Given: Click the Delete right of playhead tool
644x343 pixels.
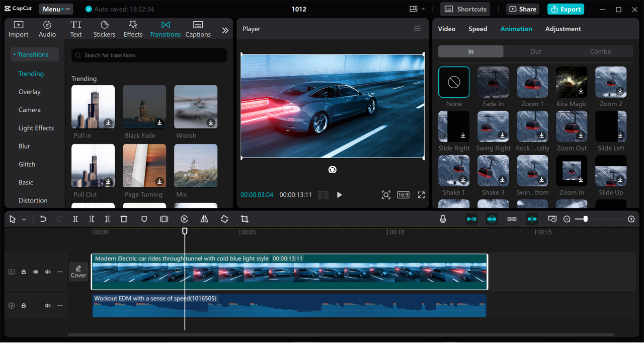Looking at the screenshot, I should click(x=108, y=219).
